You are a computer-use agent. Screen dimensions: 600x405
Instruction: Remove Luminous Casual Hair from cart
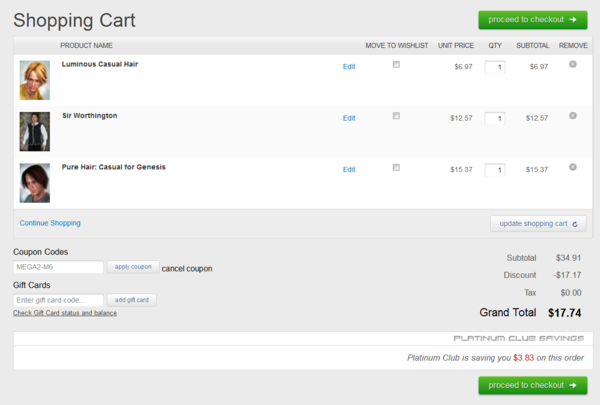click(x=573, y=64)
